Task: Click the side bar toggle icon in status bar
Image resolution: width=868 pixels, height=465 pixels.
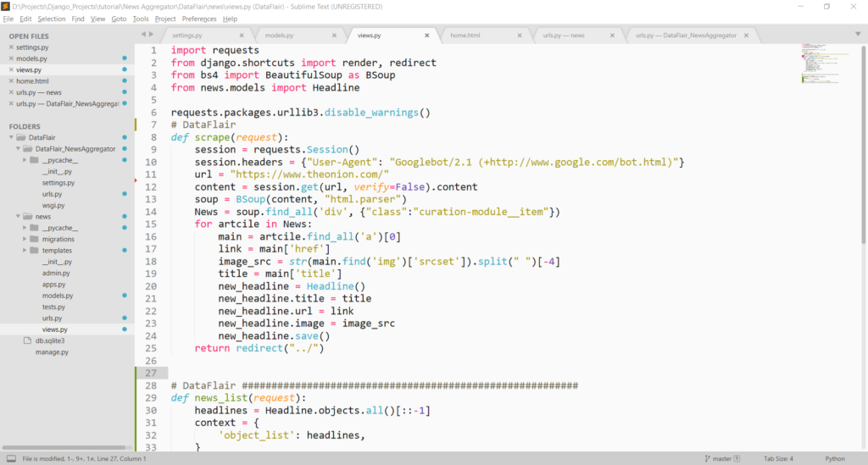Action: [x=9, y=458]
